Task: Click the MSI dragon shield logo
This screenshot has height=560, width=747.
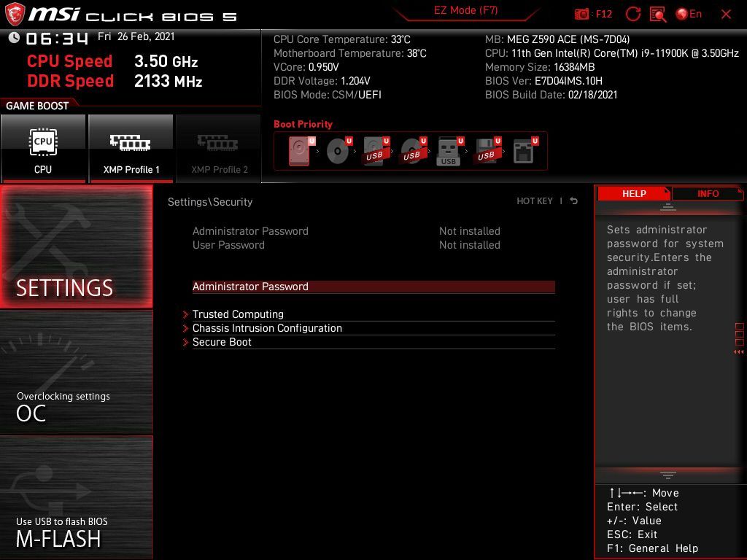Action: pyautogui.click(x=15, y=15)
